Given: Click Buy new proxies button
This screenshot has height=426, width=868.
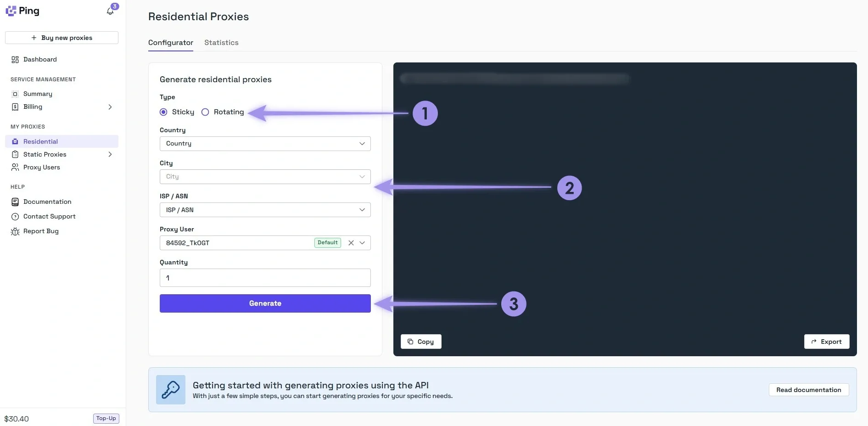Looking at the screenshot, I should click(62, 38).
